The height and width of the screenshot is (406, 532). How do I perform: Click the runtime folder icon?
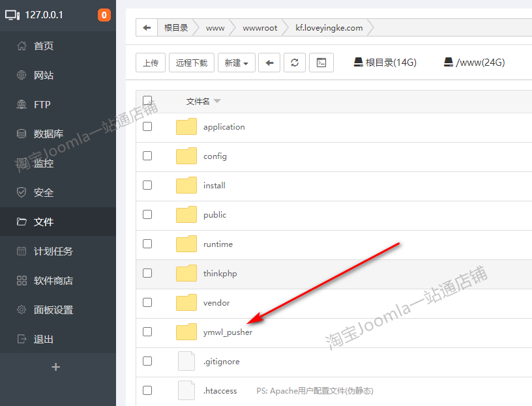tap(186, 244)
